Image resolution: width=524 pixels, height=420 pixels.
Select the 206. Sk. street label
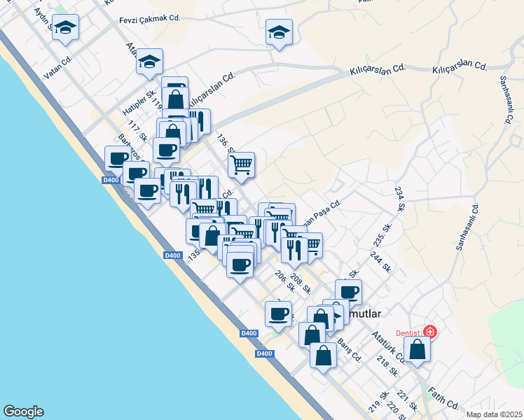285,281
